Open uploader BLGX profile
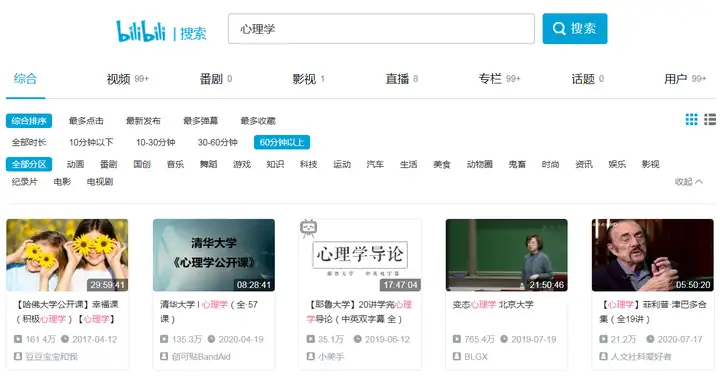The width and height of the screenshot is (720, 376). coord(476,356)
